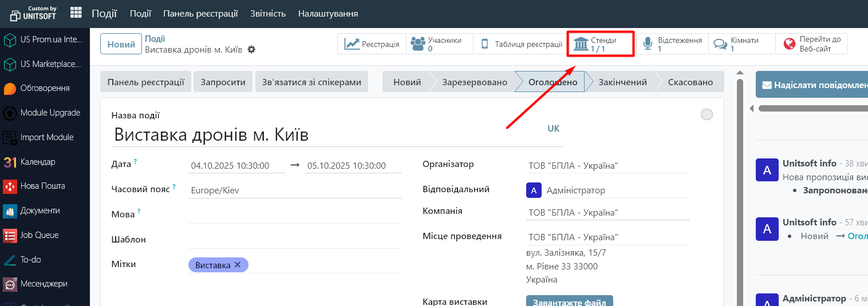Open Стенди stat button
The width and height of the screenshot is (868, 306).
[x=601, y=44]
